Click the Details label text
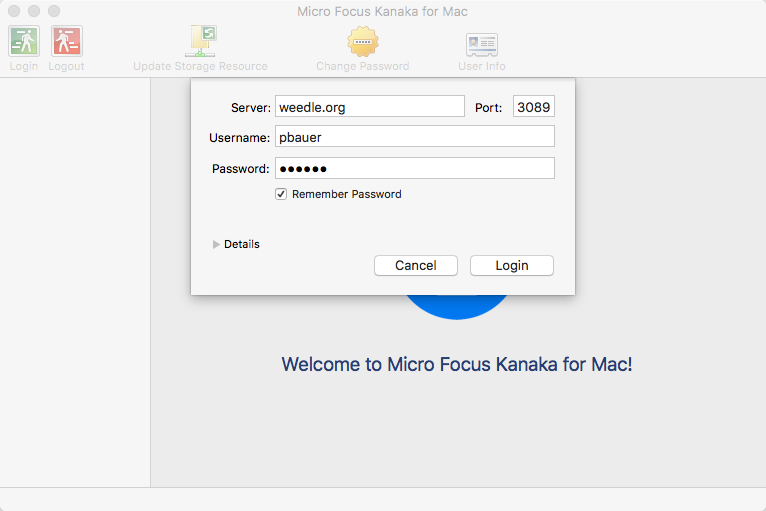Screen dimensions: 766x511 click(x=242, y=244)
